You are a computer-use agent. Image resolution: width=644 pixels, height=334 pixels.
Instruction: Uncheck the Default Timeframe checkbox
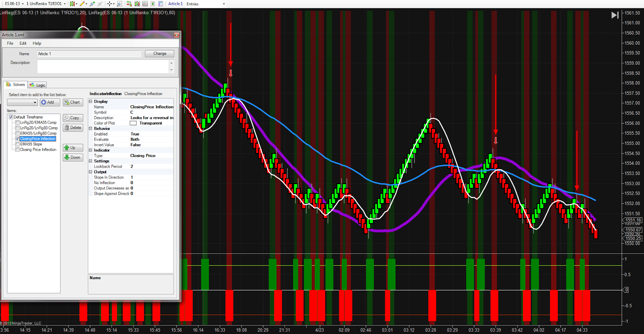[x=11, y=117]
